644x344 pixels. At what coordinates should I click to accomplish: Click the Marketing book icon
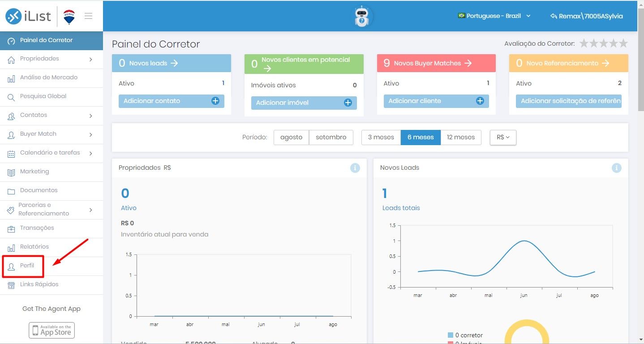(11, 172)
